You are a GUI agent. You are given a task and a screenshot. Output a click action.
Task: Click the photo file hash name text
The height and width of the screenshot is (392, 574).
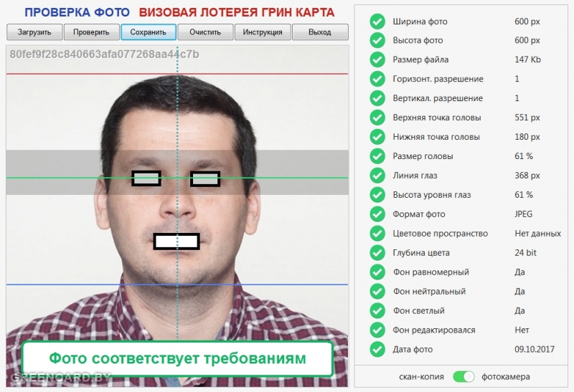click(105, 54)
